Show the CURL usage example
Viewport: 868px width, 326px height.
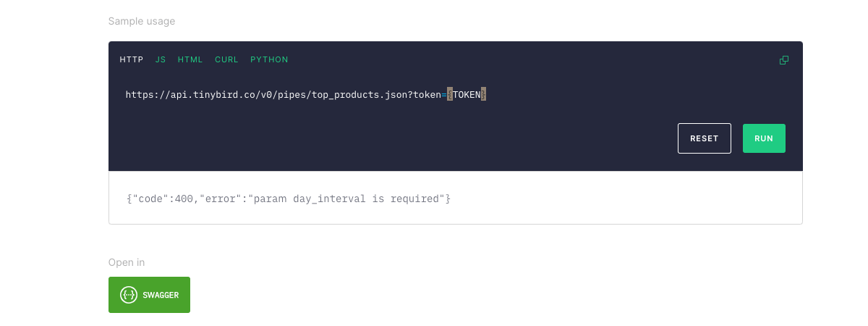[x=226, y=59]
